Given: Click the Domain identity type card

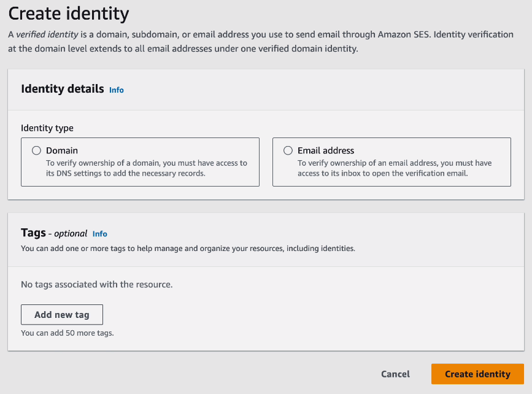Looking at the screenshot, I should click(x=140, y=161).
